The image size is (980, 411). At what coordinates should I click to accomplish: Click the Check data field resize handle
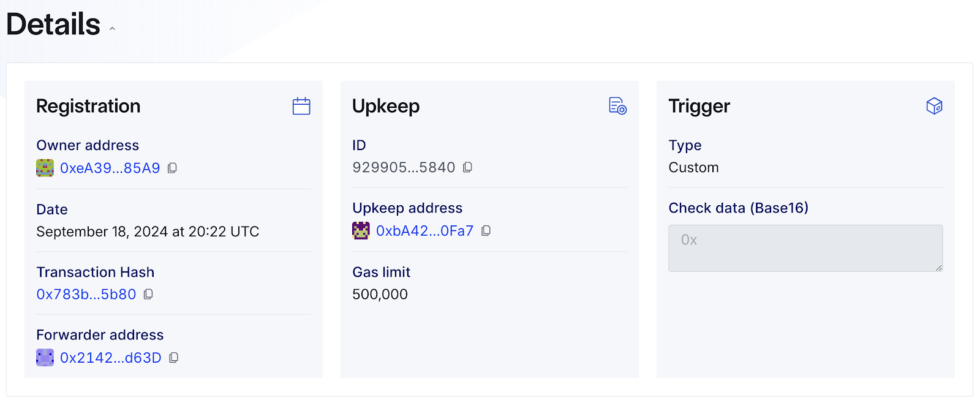939,268
